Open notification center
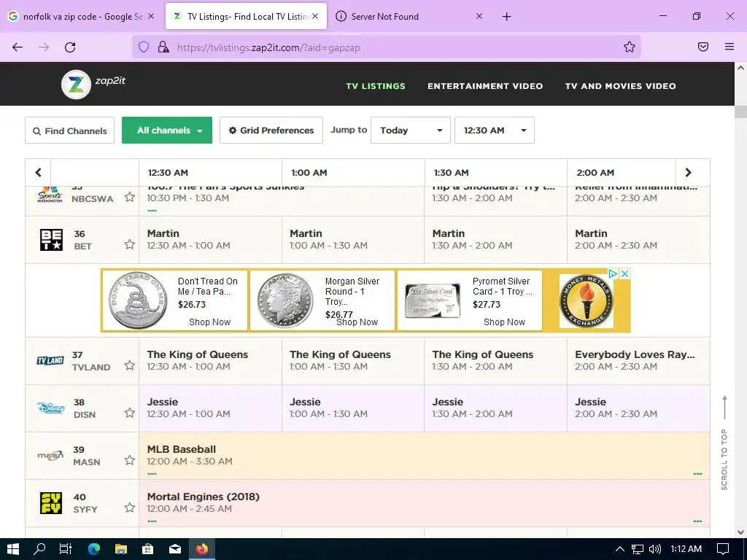Viewport: 747px width, 560px height. tap(723, 549)
